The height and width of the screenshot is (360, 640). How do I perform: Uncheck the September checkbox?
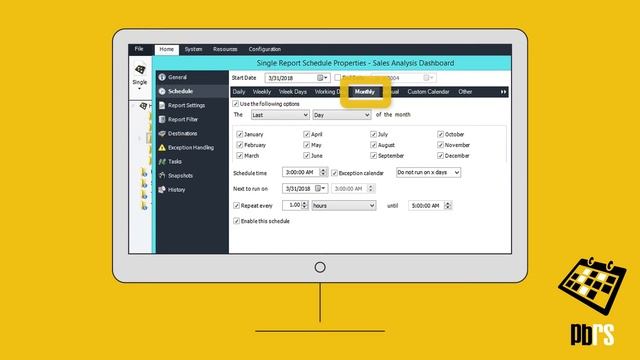(x=373, y=156)
